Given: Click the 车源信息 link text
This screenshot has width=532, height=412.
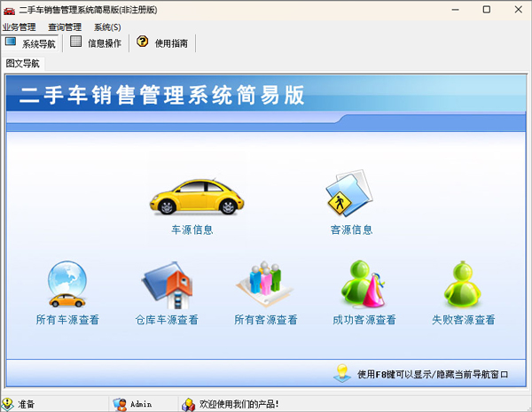Looking at the screenshot, I should pos(192,229).
